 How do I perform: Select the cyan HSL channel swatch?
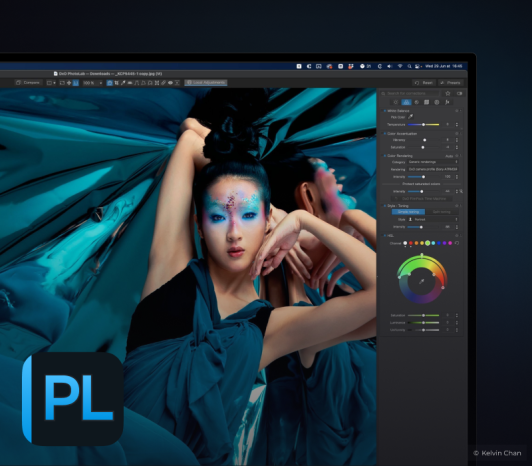pyautogui.click(x=433, y=243)
